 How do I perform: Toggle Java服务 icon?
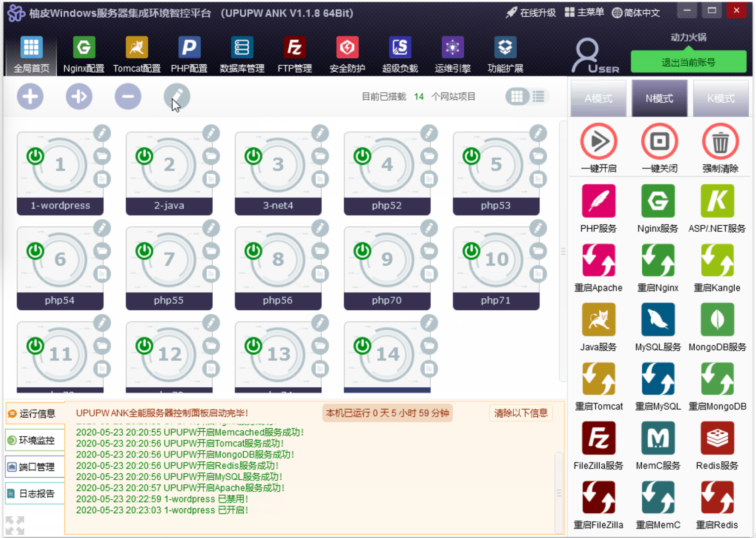[598, 320]
